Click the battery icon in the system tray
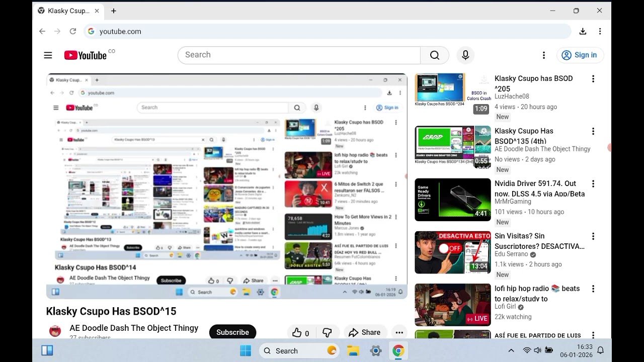 pos(549,350)
